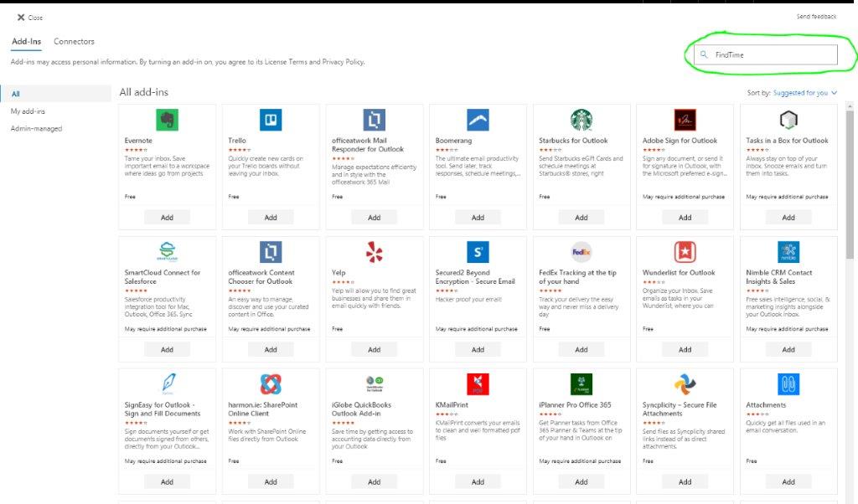
Task: Add the iPlanner Pro Office 365 add-in
Action: [581, 482]
